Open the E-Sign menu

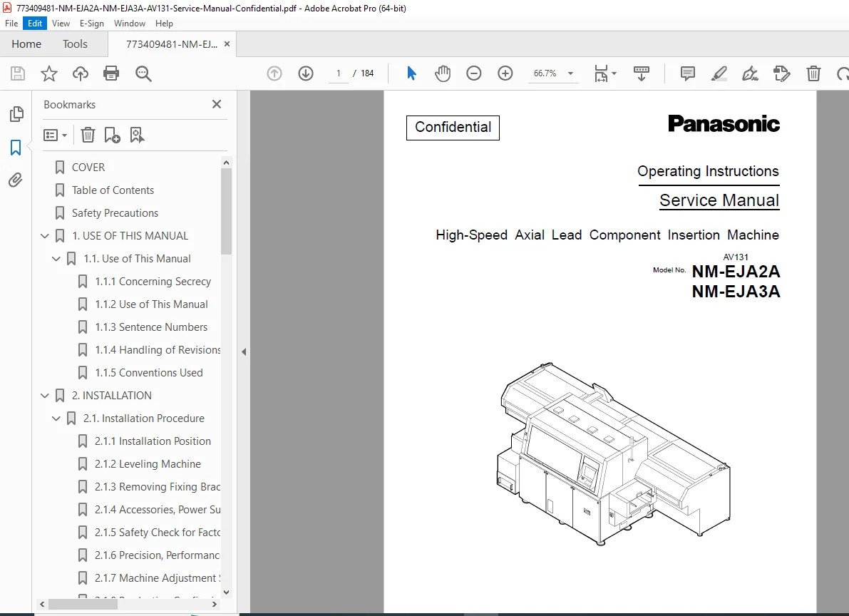click(91, 24)
